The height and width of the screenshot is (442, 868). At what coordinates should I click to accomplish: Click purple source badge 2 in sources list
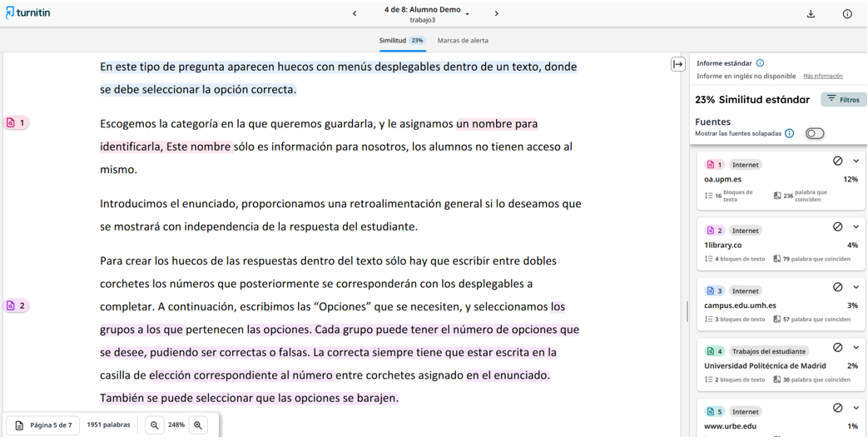(715, 231)
